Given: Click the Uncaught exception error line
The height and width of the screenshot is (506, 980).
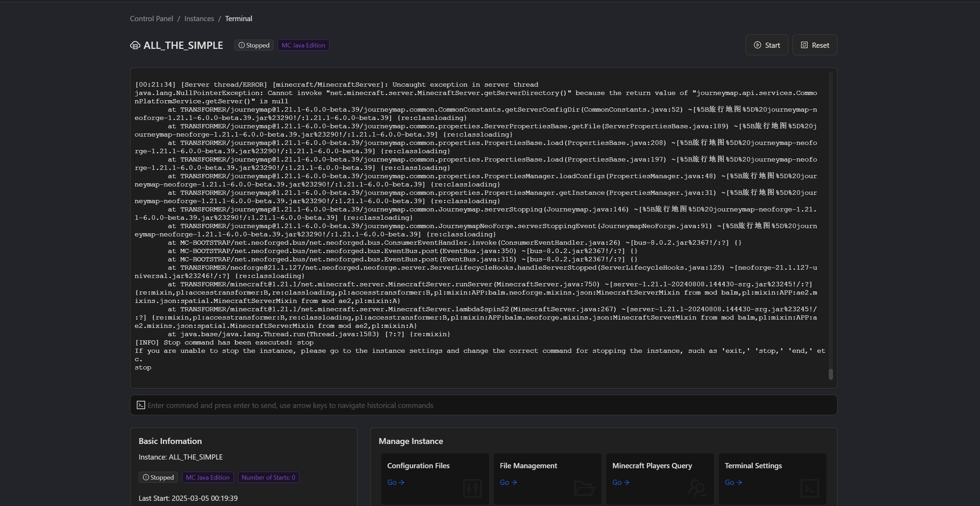Looking at the screenshot, I should (x=337, y=85).
